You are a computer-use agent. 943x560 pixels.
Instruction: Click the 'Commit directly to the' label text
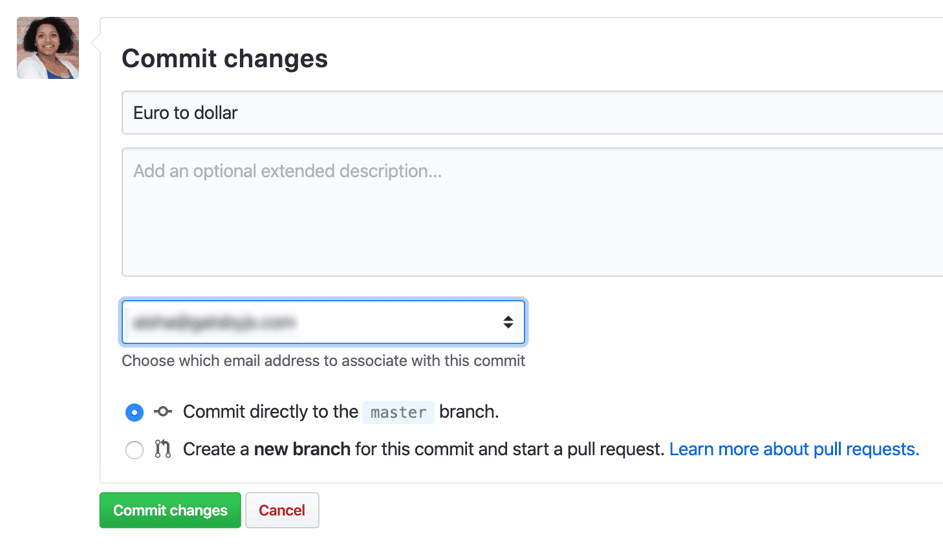tap(270, 411)
